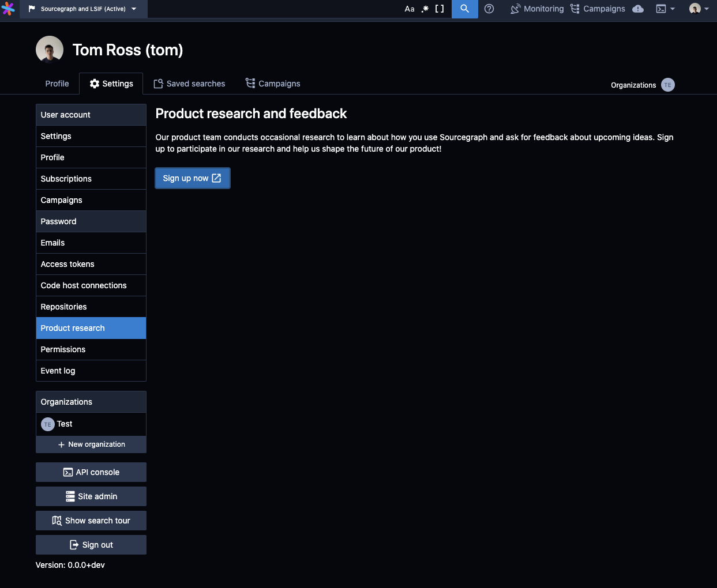Click the User account sidebar header
Image resolution: width=717 pixels, height=588 pixels.
[91, 115]
